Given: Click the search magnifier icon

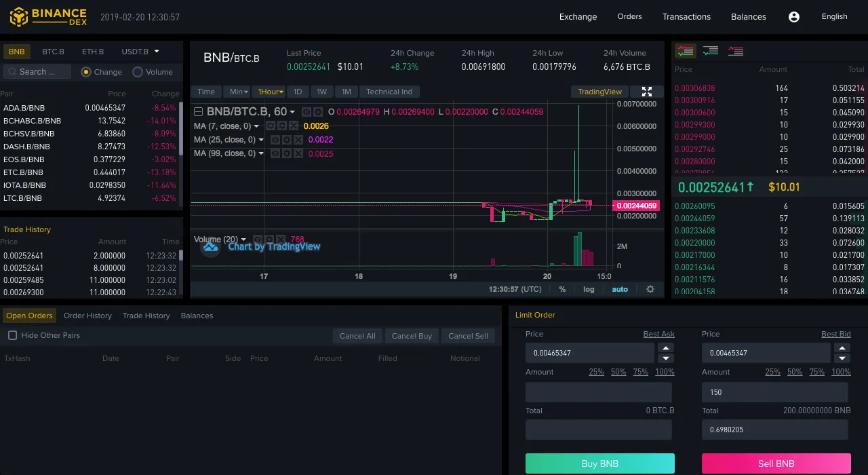Looking at the screenshot, I should [x=12, y=72].
